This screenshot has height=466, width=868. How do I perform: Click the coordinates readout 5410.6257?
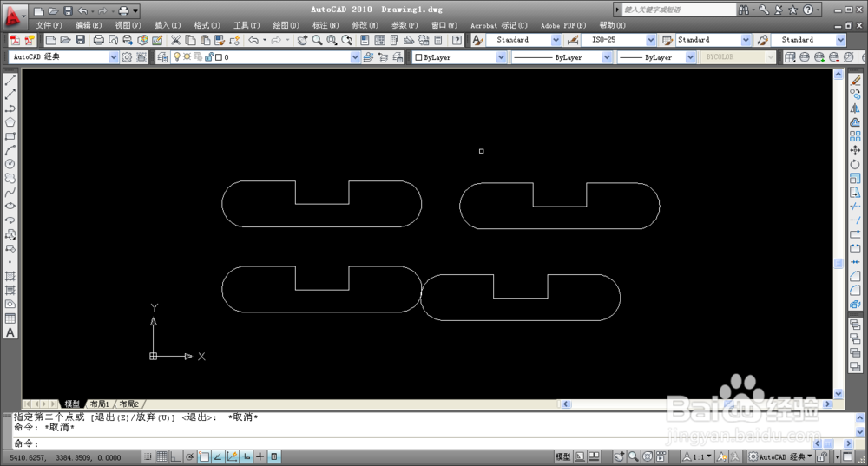(65, 457)
